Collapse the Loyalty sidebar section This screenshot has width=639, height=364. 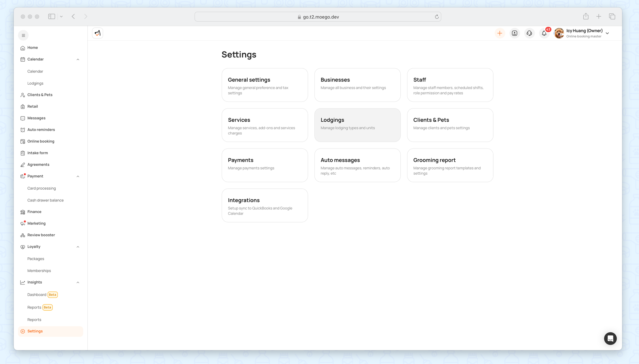click(x=78, y=247)
